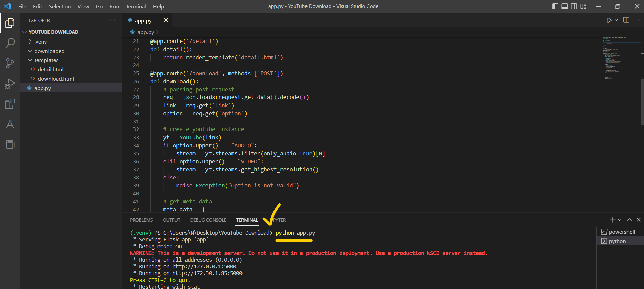Open the Explorer view in activity bar
Viewport: 644px width, 289px height.
pyautogui.click(x=10, y=23)
